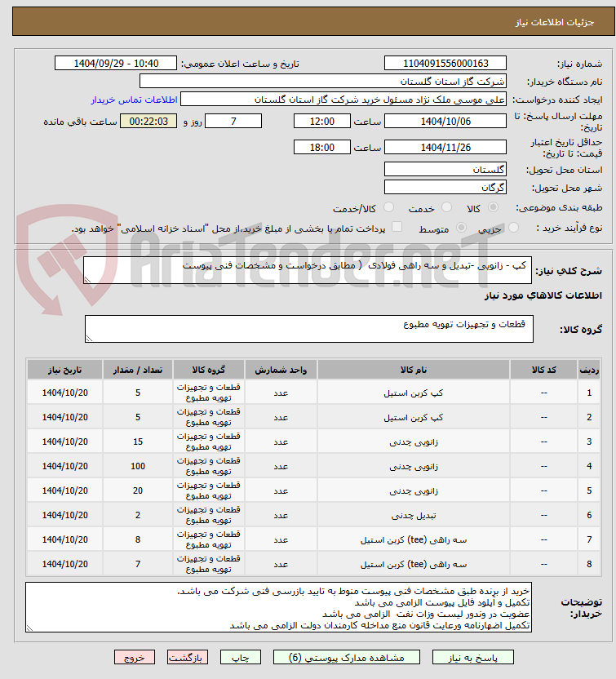Viewport: 616px width, 679px height.
Task: Click سه راهی (tee) in row 8
Action: tap(414, 564)
